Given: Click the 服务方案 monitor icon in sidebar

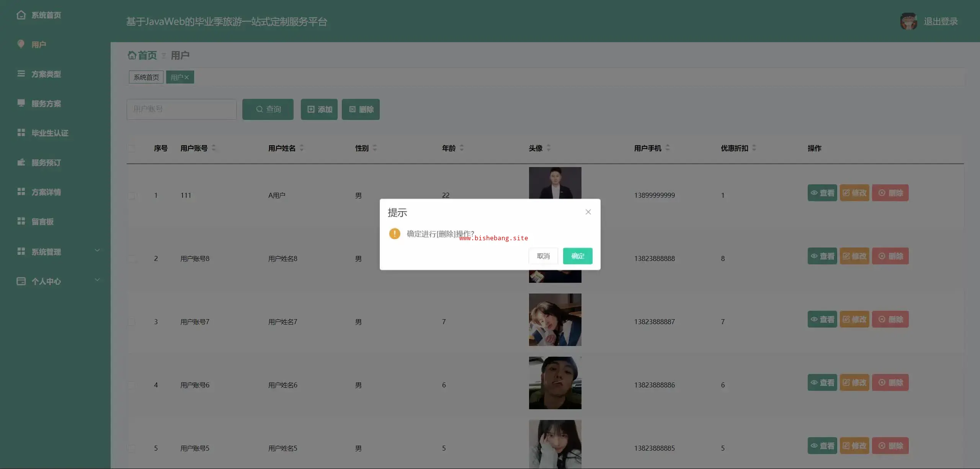Looking at the screenshot, I should [x=21, y=103].
